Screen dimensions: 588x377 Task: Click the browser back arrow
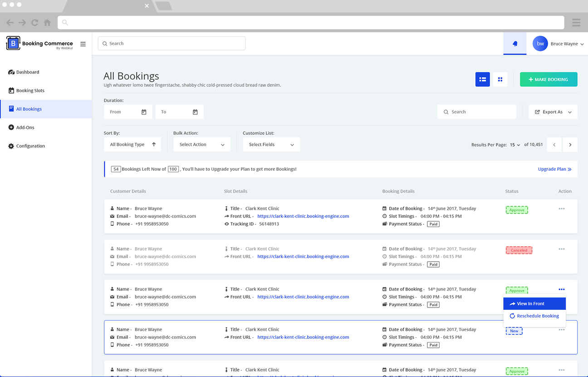(x=10, y=22)
